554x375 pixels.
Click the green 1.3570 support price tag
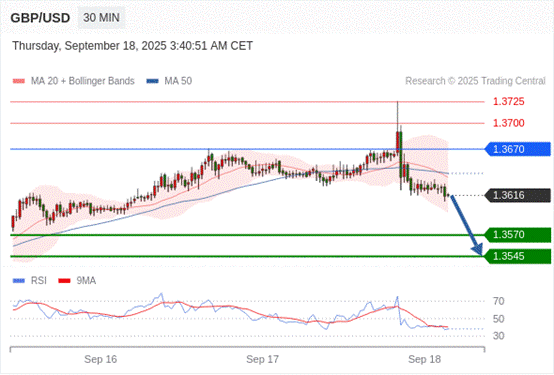[x=518, y=235]
